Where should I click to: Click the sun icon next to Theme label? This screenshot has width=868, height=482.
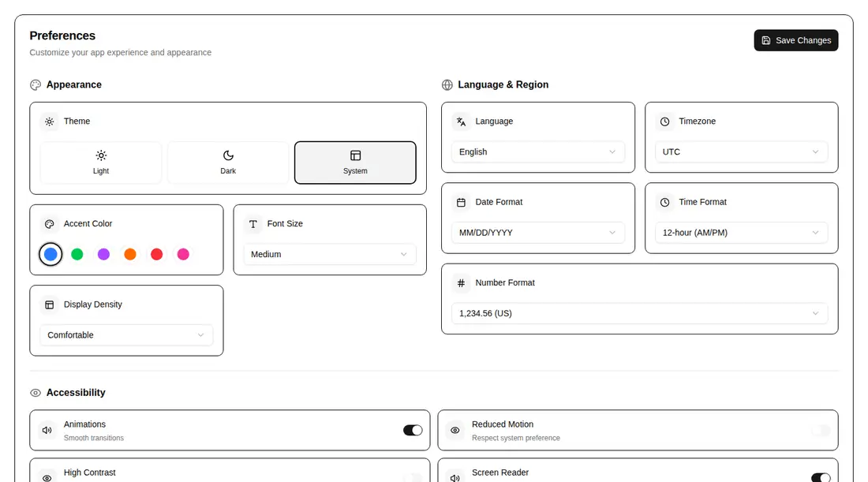49,121
